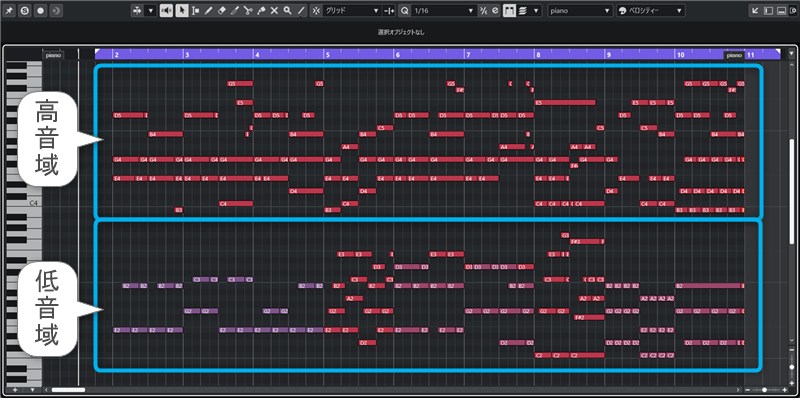Select the Glue tool

[x=261, y=11]
